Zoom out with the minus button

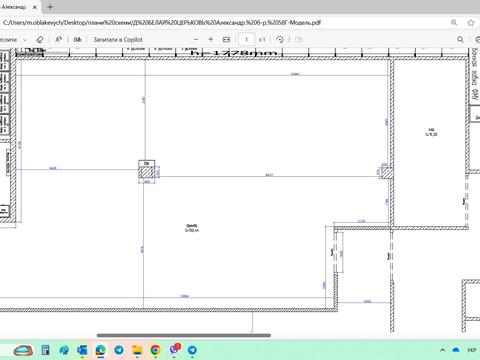tap(196, 39)
